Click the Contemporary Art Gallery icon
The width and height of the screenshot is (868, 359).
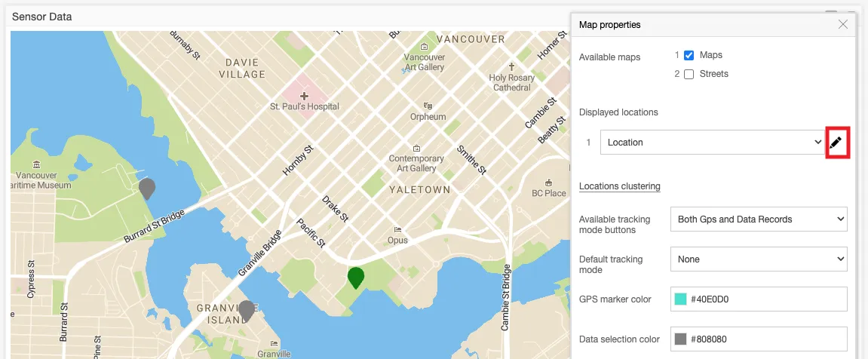click(x=416, y=148)
